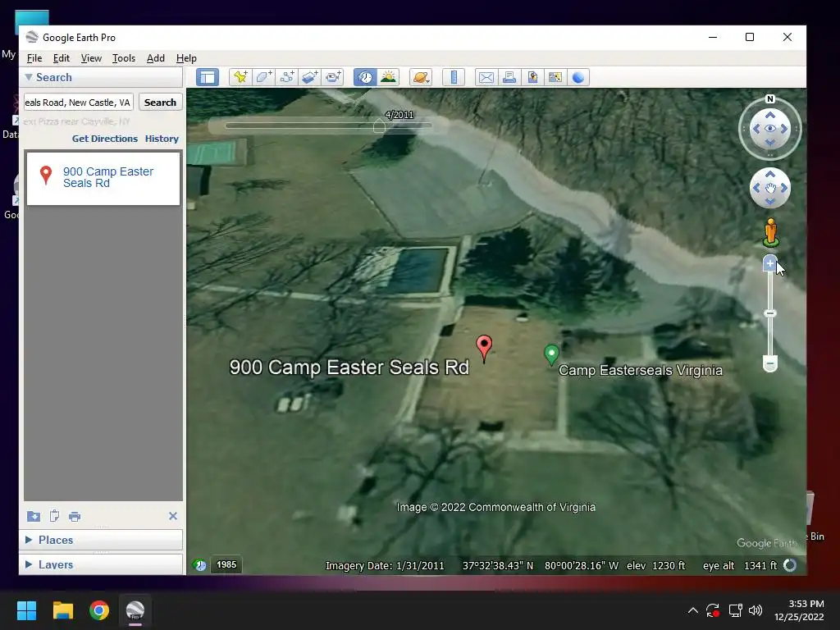Expand the Places panel
The height and width of the screenshot is (630, 840).
coord(29,540)
